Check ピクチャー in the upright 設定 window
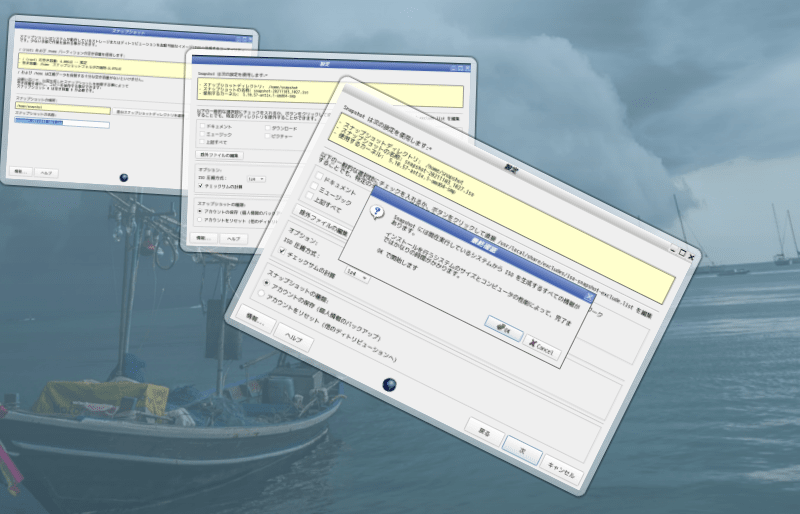This screenshot has height=514, width=800. point(267,136)
